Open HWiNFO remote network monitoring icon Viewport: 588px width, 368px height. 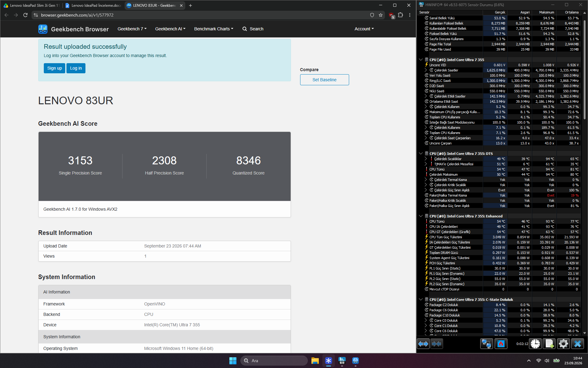(x=486, y=344)
